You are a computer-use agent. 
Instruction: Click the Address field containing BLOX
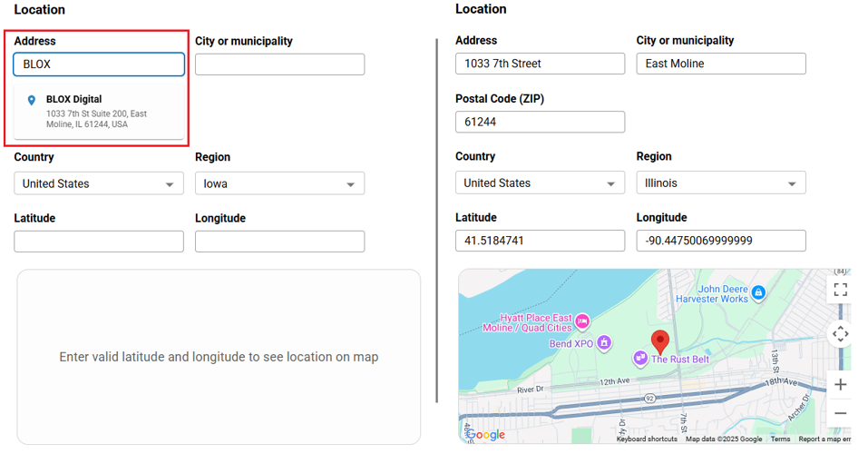coord(98,64)
